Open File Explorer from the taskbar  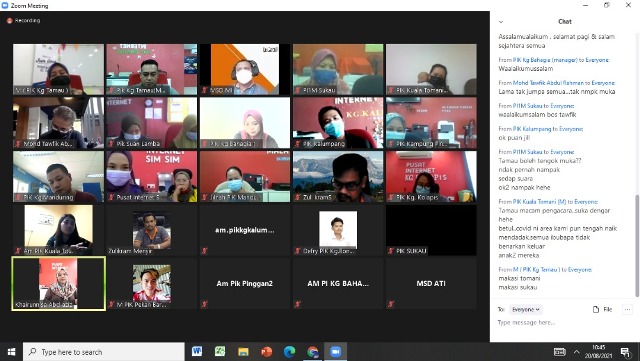pos(243,352)
